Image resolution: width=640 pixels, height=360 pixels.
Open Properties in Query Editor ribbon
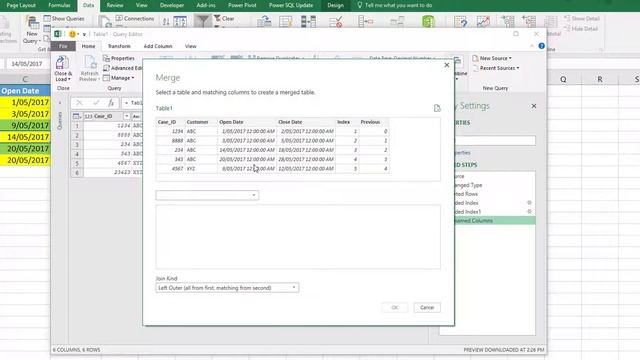(x=119, y=58)
